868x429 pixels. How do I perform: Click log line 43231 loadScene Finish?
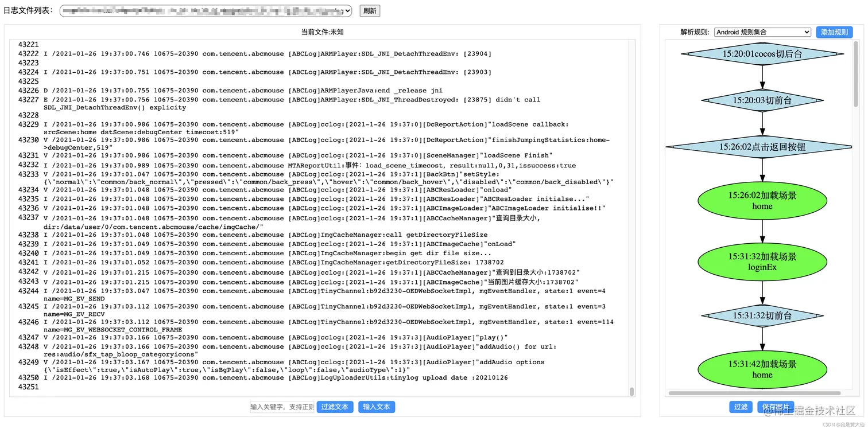click(x=298, y=155)
